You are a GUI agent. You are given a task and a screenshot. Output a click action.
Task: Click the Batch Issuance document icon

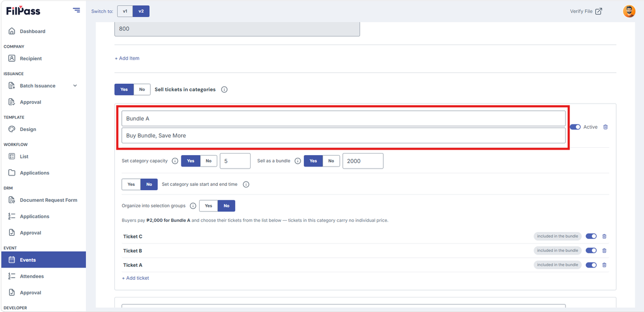pos(12,85)
